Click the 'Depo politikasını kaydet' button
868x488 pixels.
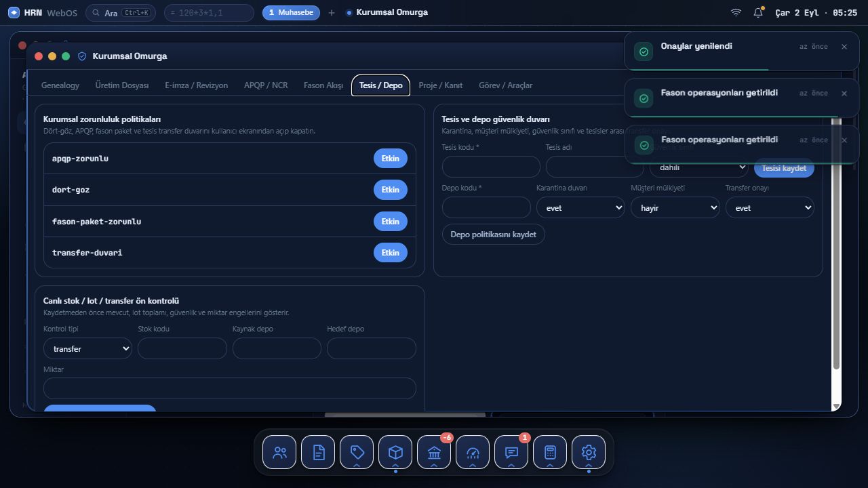pyautogui.click(x=494, y=235)
